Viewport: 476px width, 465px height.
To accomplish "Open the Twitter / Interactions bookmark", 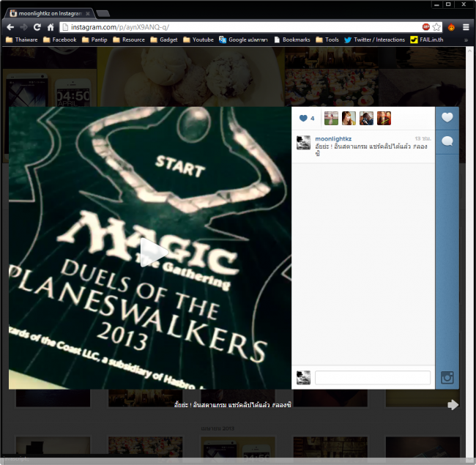I will pyautogui.click(x=375, y=40).
